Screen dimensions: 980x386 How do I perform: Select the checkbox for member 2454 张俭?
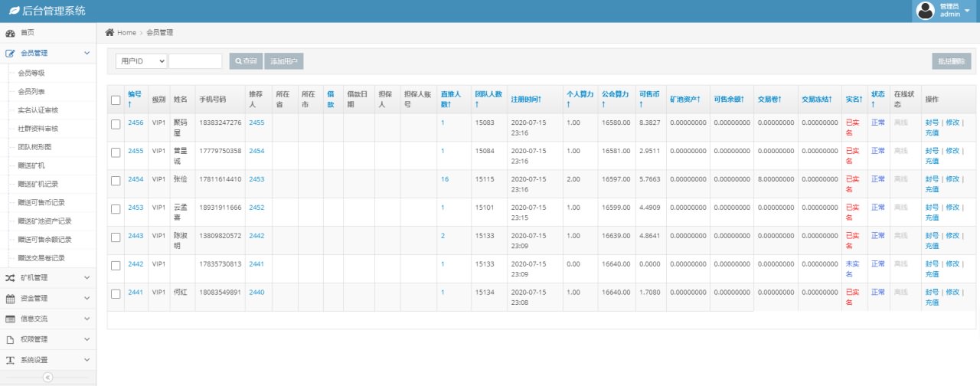(x=116, y=181)
